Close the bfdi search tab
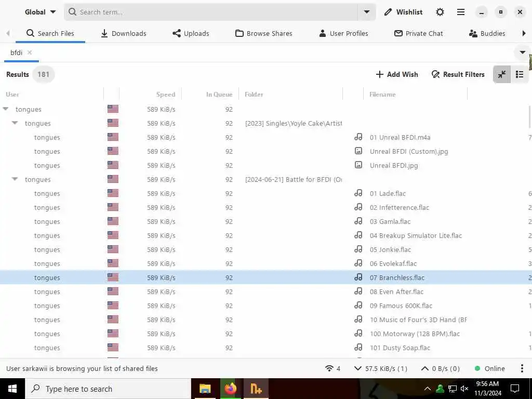Image resolution: width=532 pixels, height=399 pixels. [30, 52]
